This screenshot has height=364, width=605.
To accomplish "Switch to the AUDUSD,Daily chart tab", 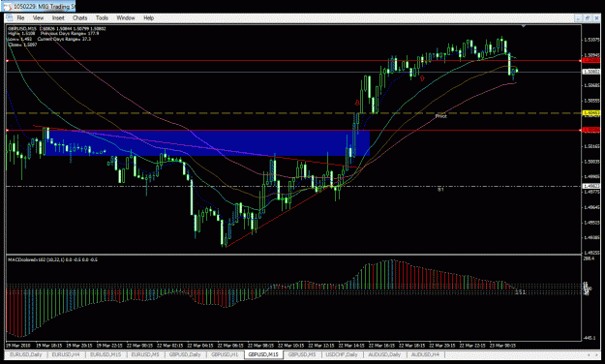I will tap(384, 354).
